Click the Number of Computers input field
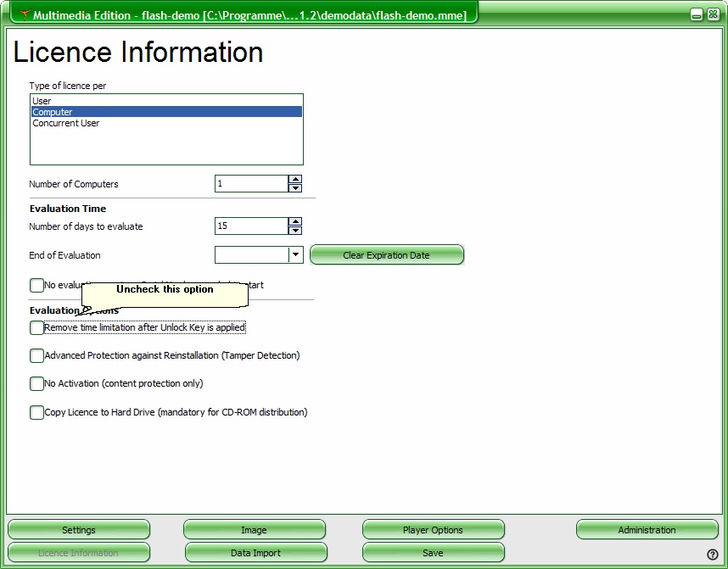This screenshot has width=728, height=569. point(250,184)
